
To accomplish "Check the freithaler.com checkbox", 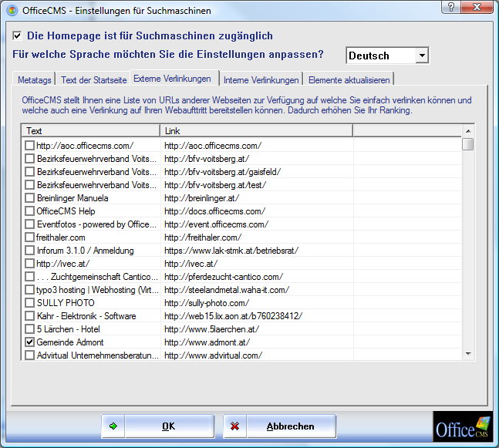I will point(29,237).
